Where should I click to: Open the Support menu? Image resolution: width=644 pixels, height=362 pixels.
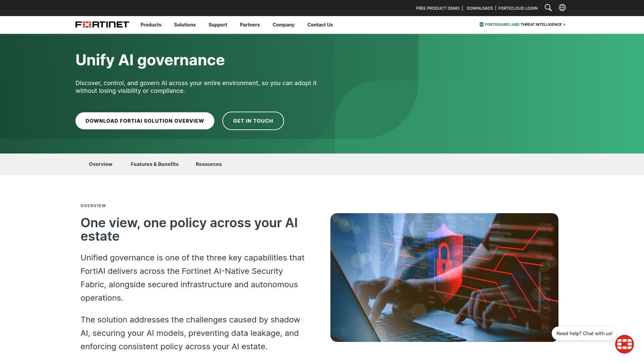(x=218, y=25)
